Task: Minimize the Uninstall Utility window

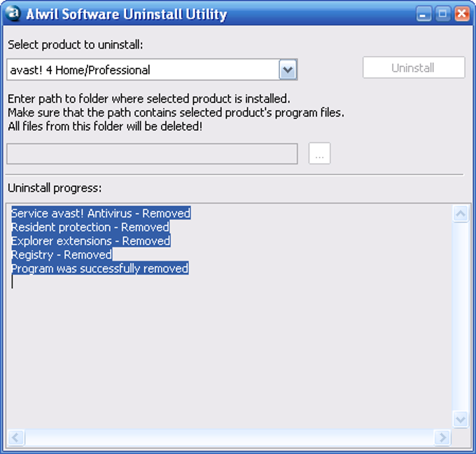Action: (423, 14)
